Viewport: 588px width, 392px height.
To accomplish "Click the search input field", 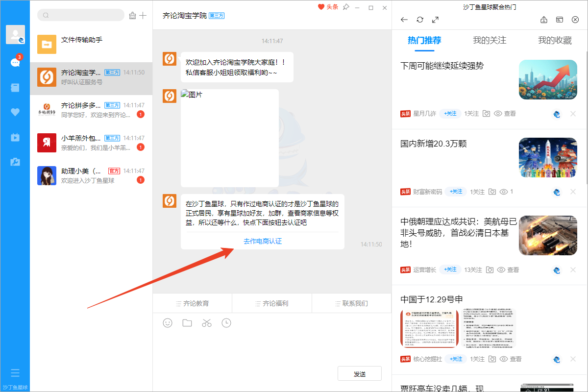I will coord(81,15).
